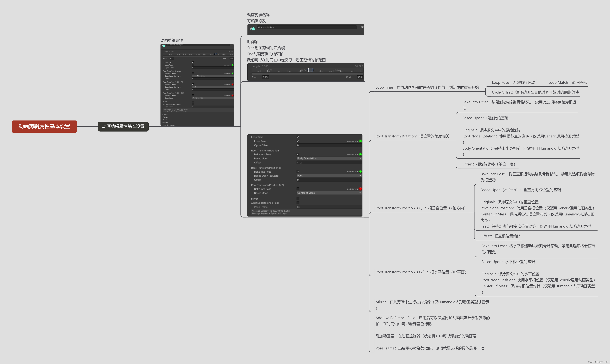
Task: Click the HumanoidRun clip name field
Action: pyautogui.click(x=307, y=27)
